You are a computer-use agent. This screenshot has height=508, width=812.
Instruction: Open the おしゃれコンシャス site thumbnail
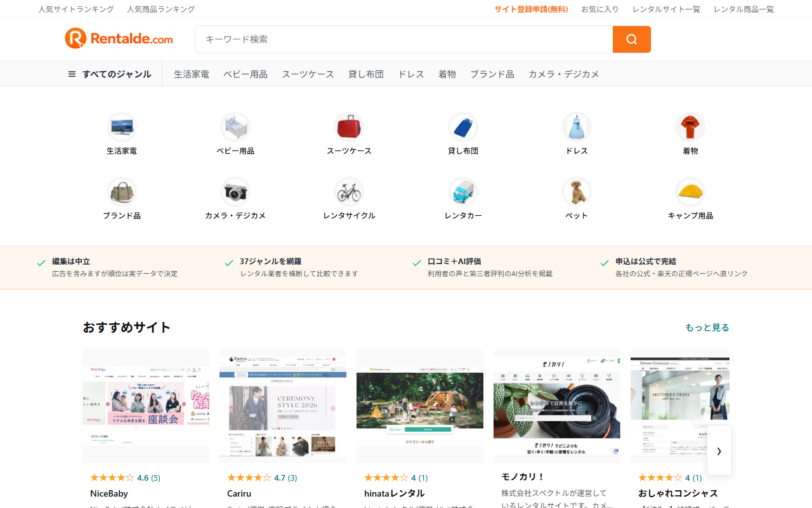pos(680,406)
